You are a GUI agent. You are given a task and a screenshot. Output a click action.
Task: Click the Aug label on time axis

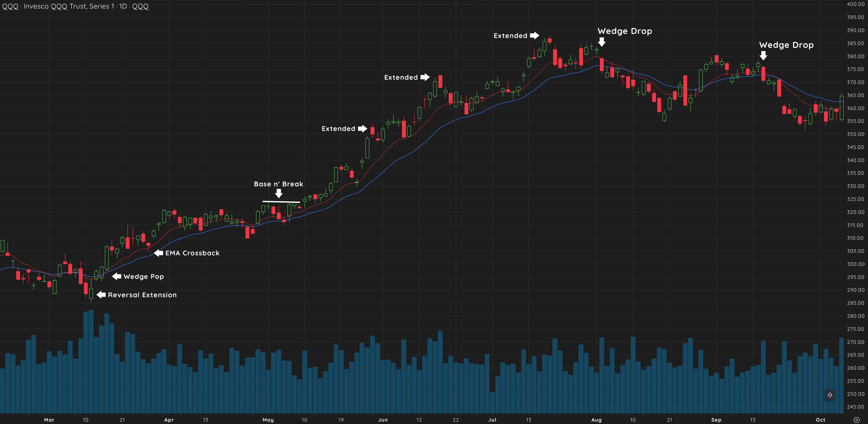click(596, 420)
